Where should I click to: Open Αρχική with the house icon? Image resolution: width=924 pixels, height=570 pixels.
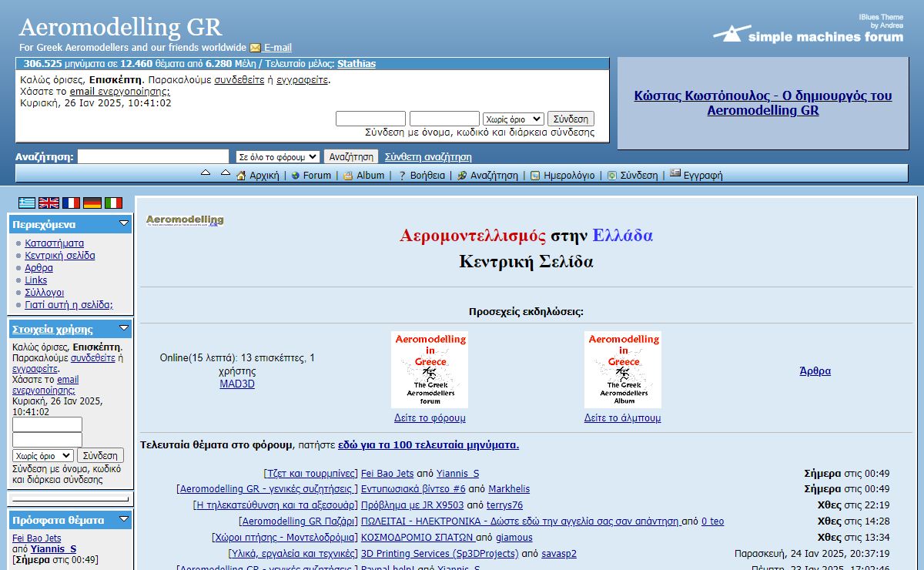[258, 175]
